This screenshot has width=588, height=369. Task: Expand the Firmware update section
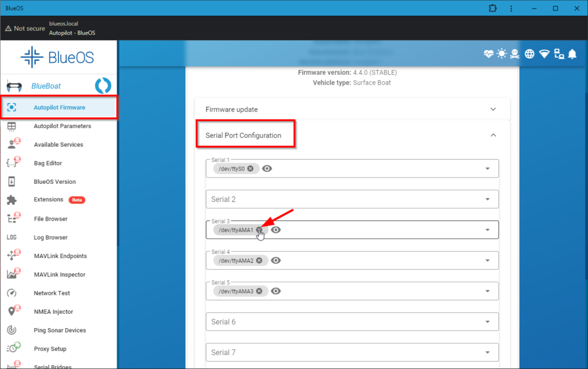493,108
